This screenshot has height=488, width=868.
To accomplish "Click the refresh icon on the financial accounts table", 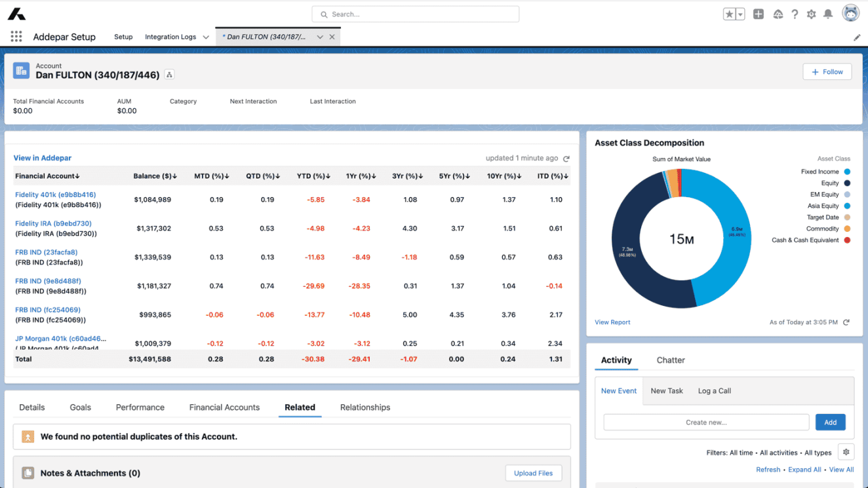I will [566, 159].
